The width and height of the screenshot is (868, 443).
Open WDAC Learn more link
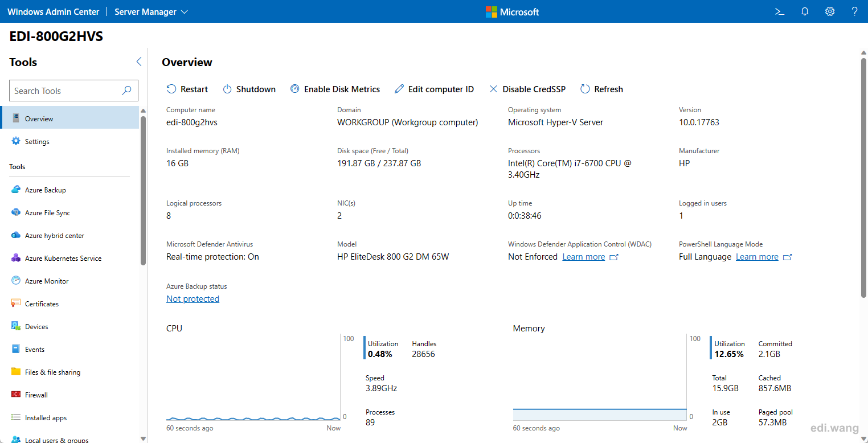[x=584, y=257]
